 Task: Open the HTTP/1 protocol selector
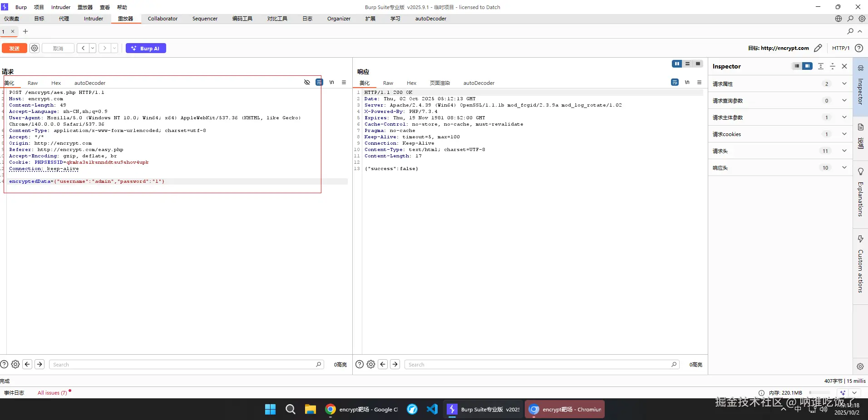841,48
